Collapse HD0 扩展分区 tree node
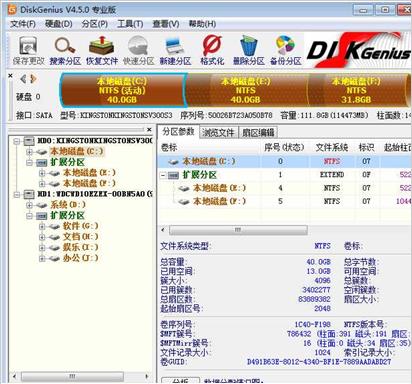412x384 pixels. point(29,162)
